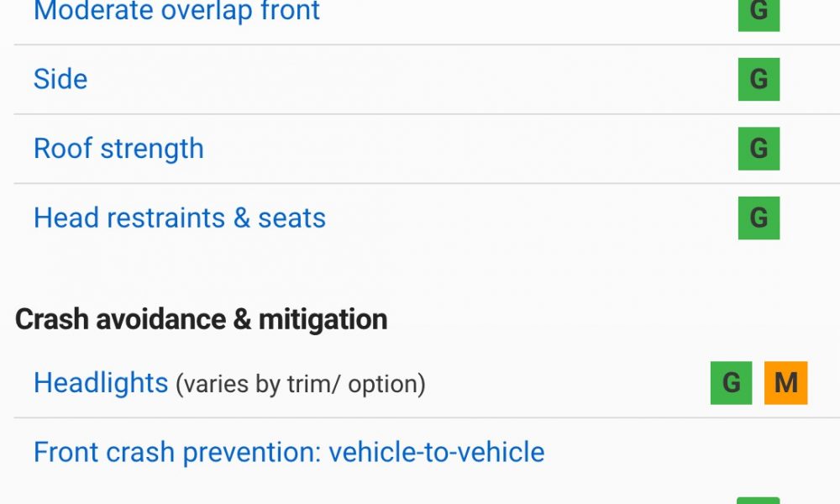Open Head restraints & seats link
Image resolution: width=840 pixels, height=504 pixels.
point(180,218)
